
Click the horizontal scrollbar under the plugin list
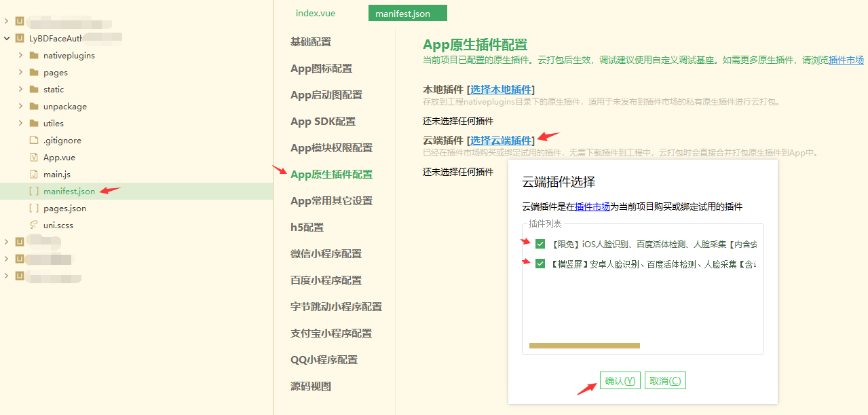pyautogui.click(x=584, y=346)
